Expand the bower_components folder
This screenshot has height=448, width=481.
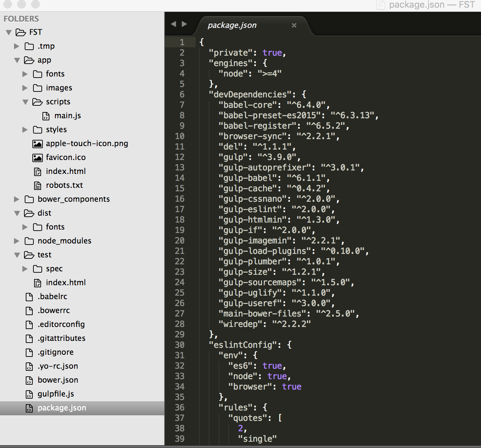[16, 199]
